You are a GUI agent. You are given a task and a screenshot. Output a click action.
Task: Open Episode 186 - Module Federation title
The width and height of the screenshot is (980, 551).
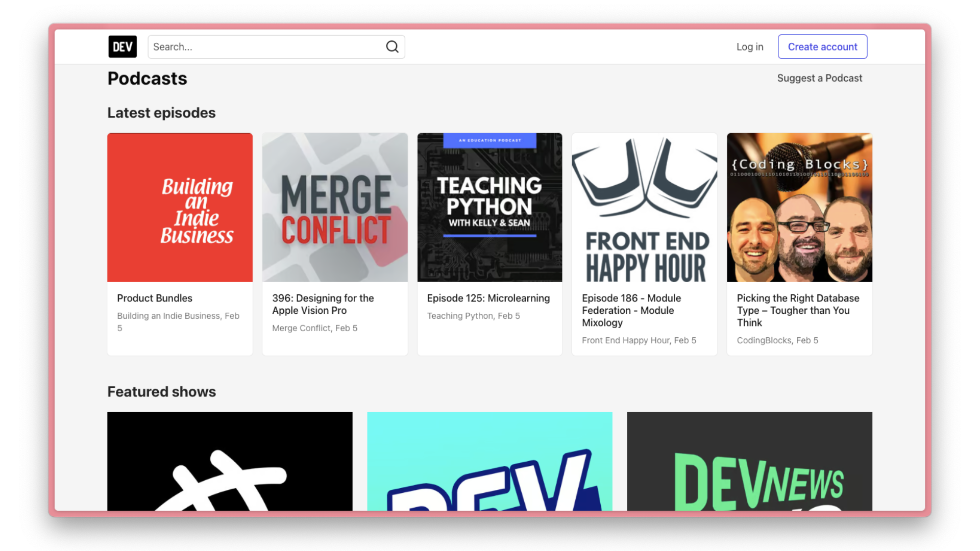coord(631,310)
